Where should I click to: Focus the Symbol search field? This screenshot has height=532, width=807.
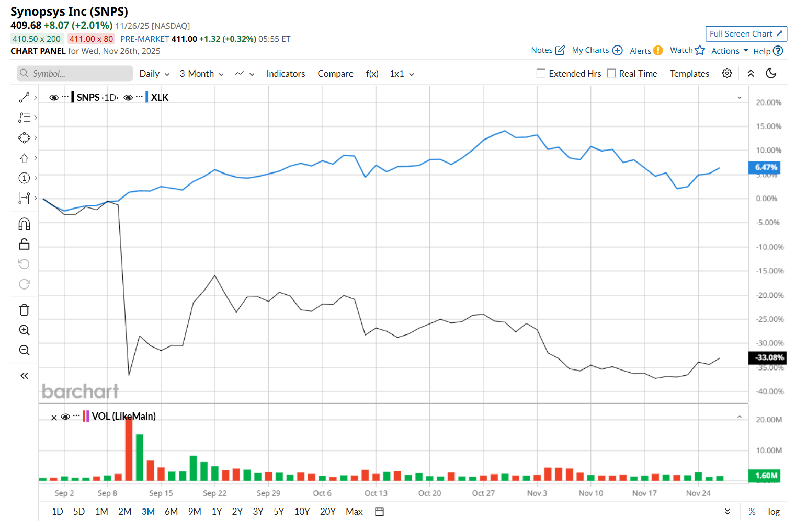coord(75,74)
